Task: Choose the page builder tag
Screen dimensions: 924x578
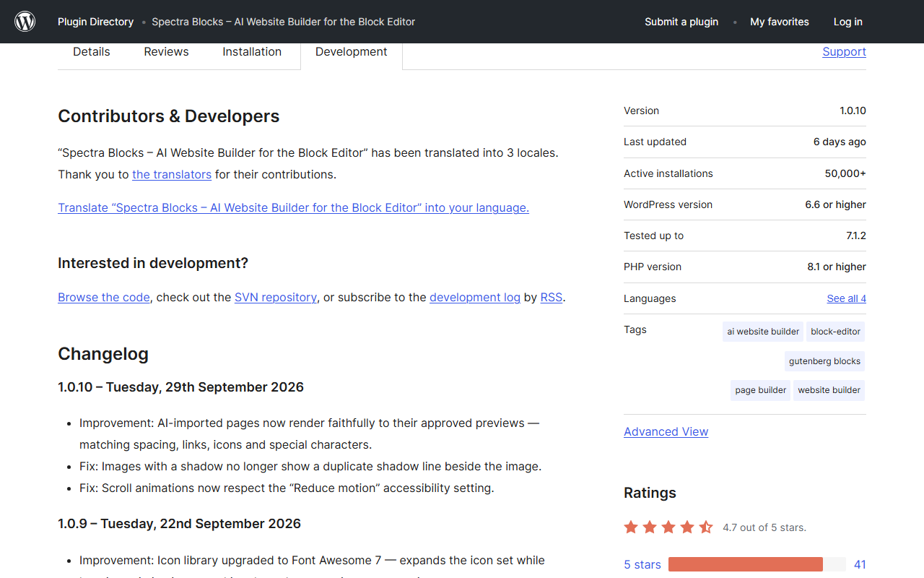Action: (760, 390)
